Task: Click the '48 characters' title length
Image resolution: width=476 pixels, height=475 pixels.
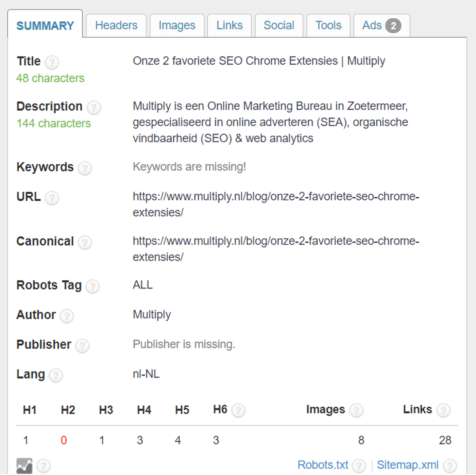Action: [x=50, y=78]
